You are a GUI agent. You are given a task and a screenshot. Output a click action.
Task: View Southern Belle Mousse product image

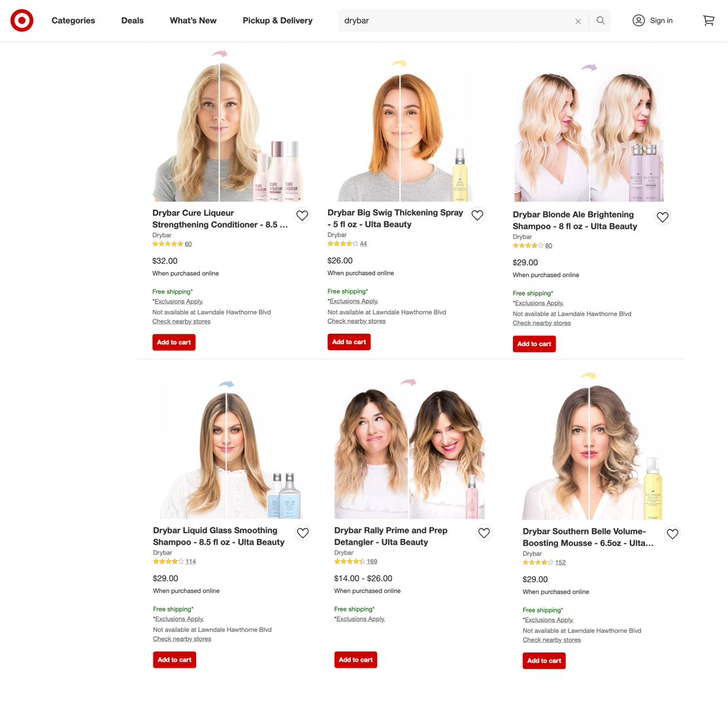[593, 446]
